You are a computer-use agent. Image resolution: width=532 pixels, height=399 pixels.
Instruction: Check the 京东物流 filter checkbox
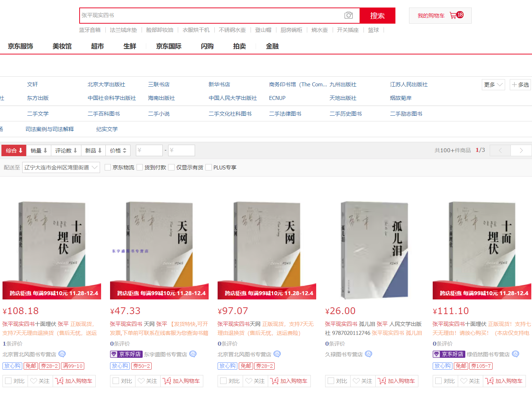coord(108,167)
